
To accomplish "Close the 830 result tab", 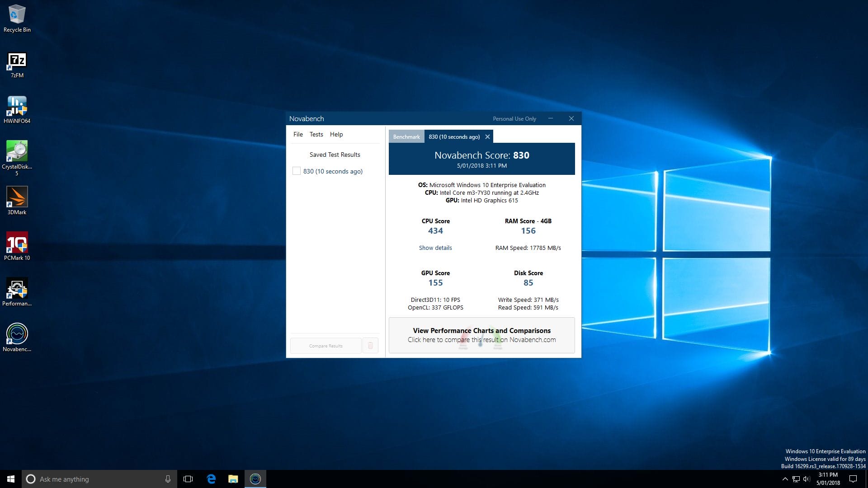I will pos(487,136).
